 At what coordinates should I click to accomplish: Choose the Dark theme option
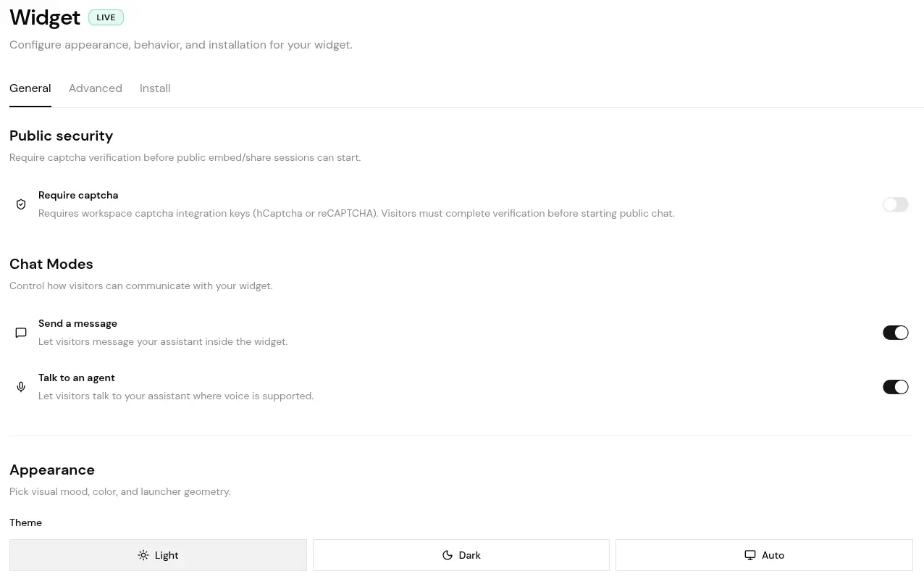[461, 555]
